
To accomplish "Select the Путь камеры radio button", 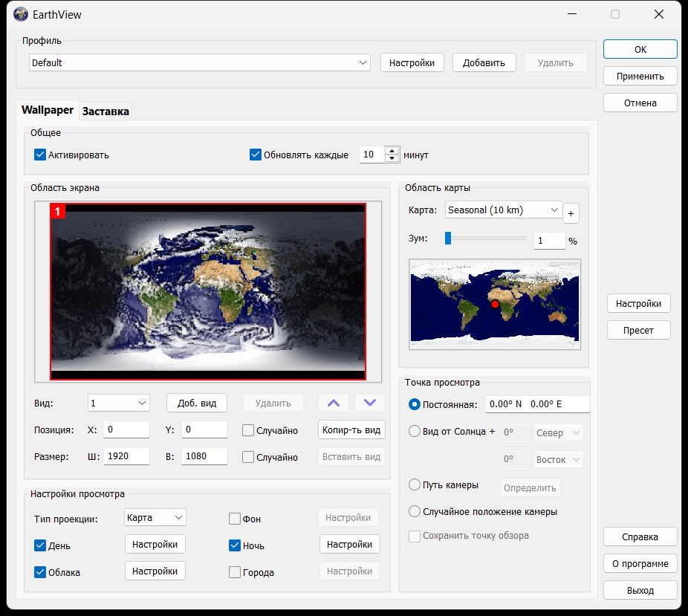I will pos(415,485).
